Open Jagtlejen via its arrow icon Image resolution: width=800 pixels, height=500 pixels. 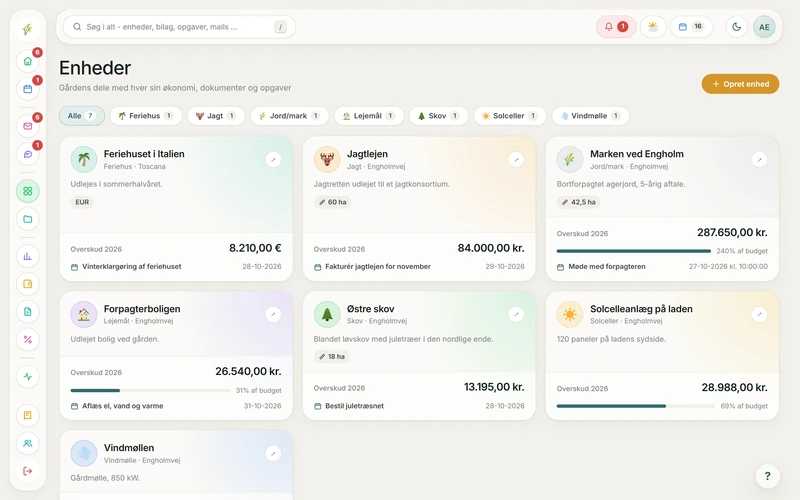click(516, 160)
